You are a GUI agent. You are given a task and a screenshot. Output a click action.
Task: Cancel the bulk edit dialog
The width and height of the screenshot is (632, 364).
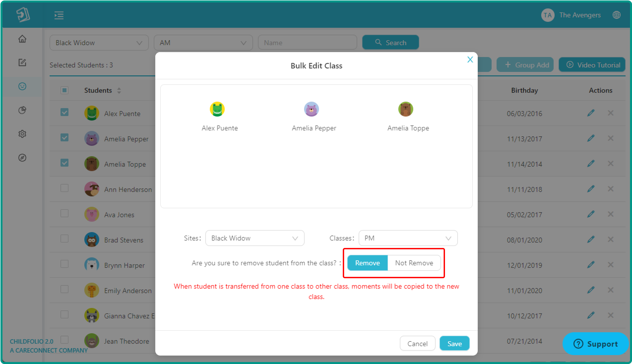pos(417,343)
